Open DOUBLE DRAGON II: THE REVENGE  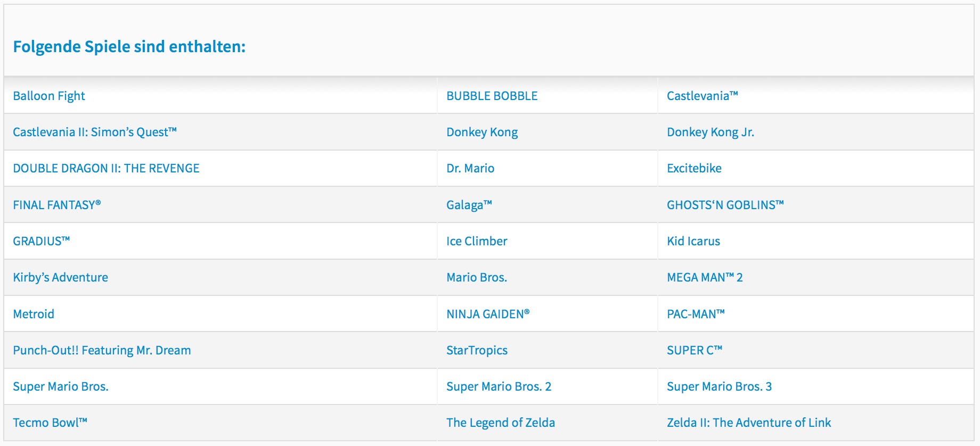tap(107, 168)
